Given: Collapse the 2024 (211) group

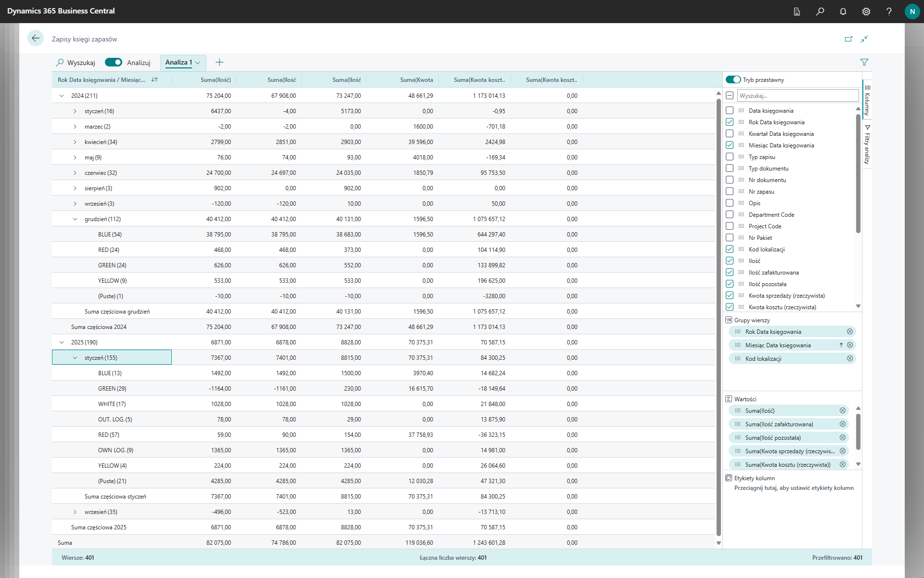Looking at the screenshot, I should [x=62, y=96].
